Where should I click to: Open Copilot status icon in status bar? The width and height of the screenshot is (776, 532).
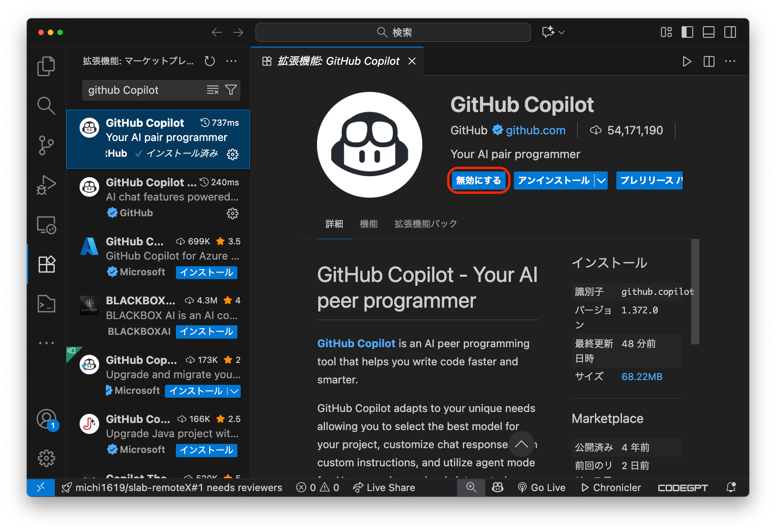[498, 487]
